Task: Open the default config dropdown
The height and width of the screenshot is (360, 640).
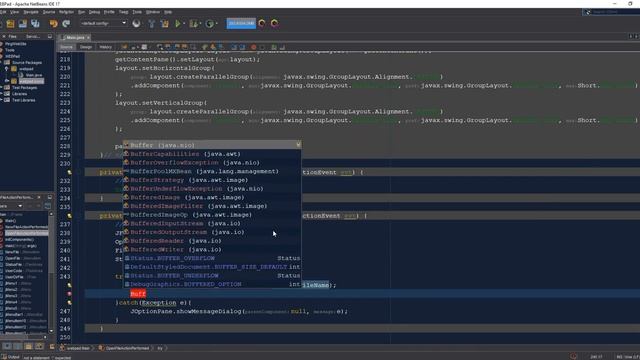Action: (103, 23)
